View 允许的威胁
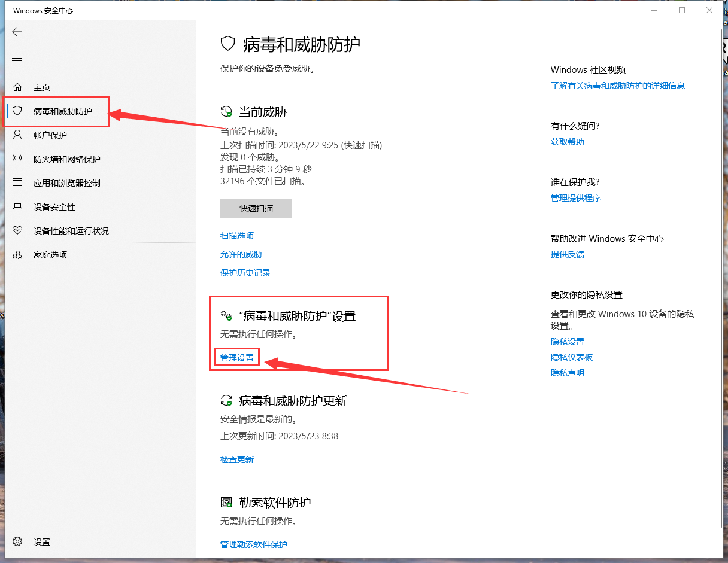The height and width of the screenshot is (563, 728). click(241, 254)
